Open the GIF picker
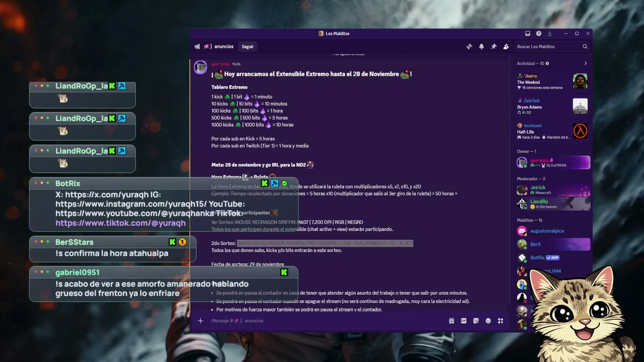The height and width of the screenshot is (362, 644). point(464,321)
